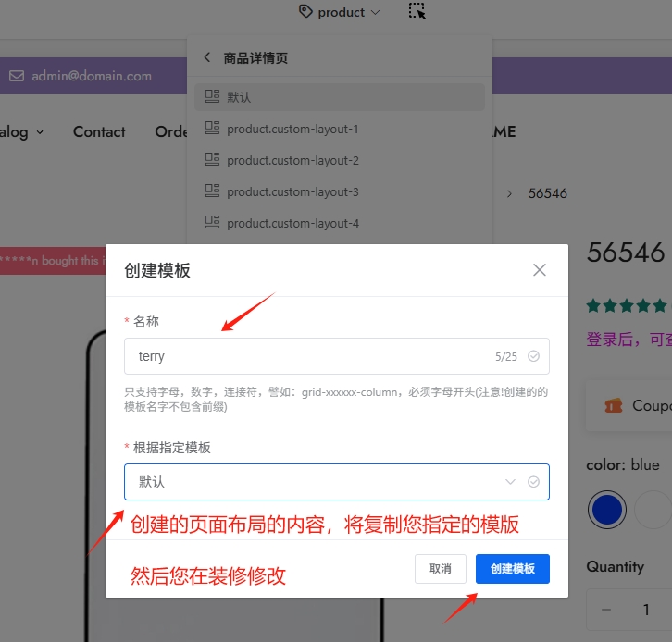Click the 名称 input field
672x642 pixels.
[315, 356]
